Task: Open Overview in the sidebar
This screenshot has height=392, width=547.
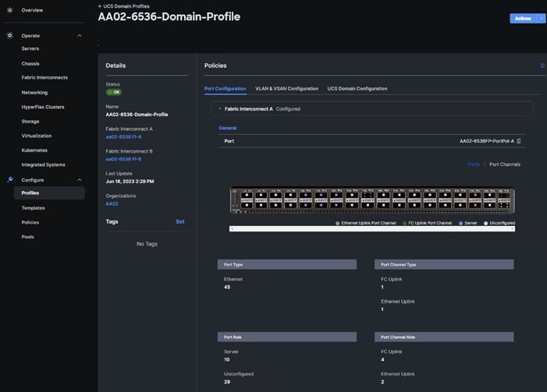Action: tap(32, 10)
